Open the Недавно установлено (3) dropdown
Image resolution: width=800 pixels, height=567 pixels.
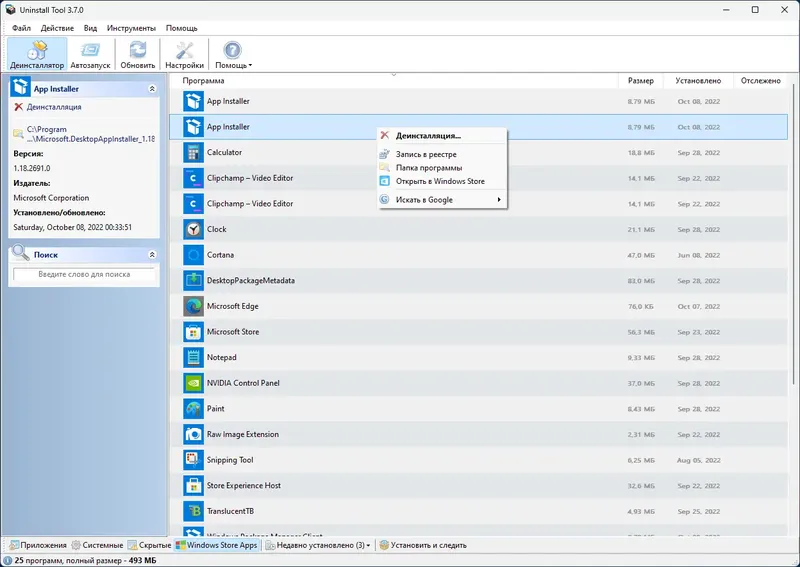click(318, 545)
